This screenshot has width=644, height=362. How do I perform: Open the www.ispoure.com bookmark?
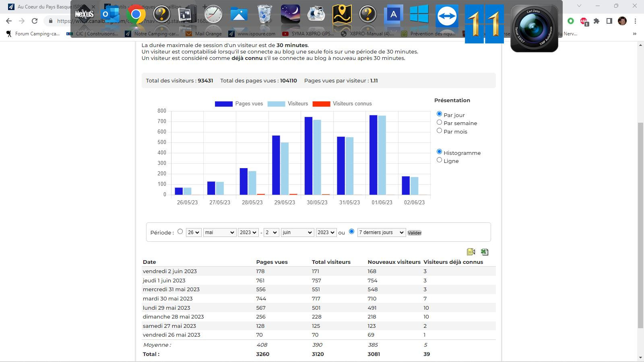(252, 34)
